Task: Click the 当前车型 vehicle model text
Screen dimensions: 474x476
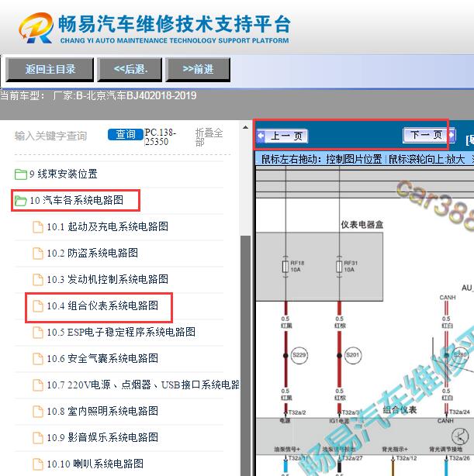Action: pos(99,96)
